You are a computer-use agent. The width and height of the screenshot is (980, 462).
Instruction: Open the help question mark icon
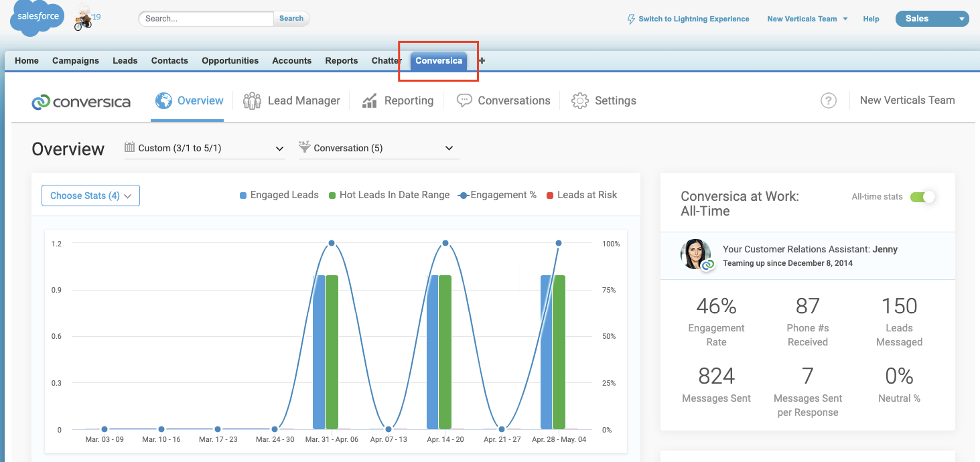[x=829, y=100]
